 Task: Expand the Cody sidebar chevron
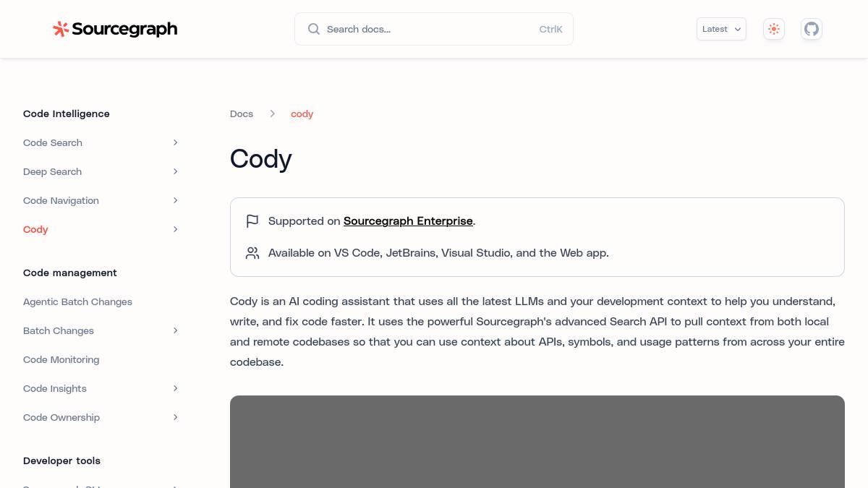click(175, 229)
